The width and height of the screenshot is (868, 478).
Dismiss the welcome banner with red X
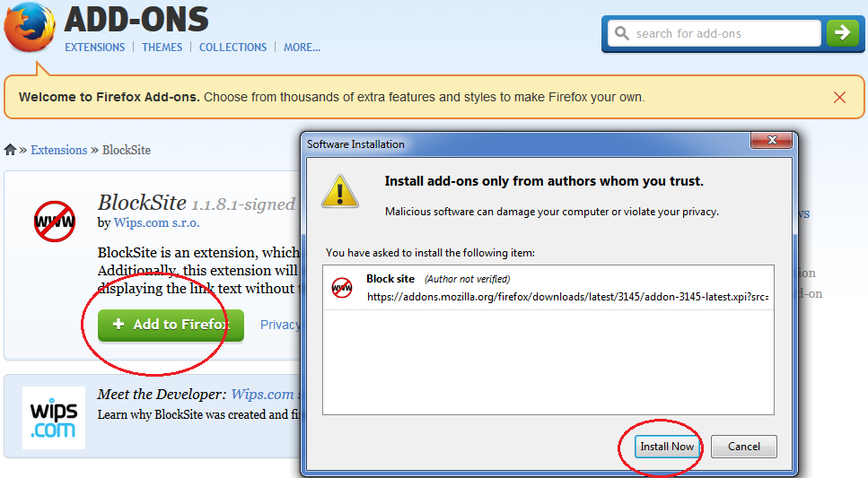839,98
